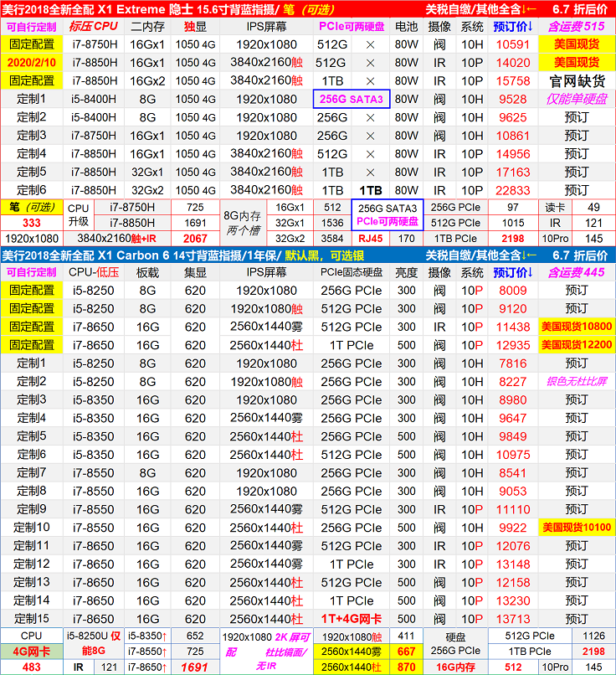Image resolution: width=616 pixels, height=675 pixels.
Task: Click the 仅能单硬盘 note
Action: point(576,100)
